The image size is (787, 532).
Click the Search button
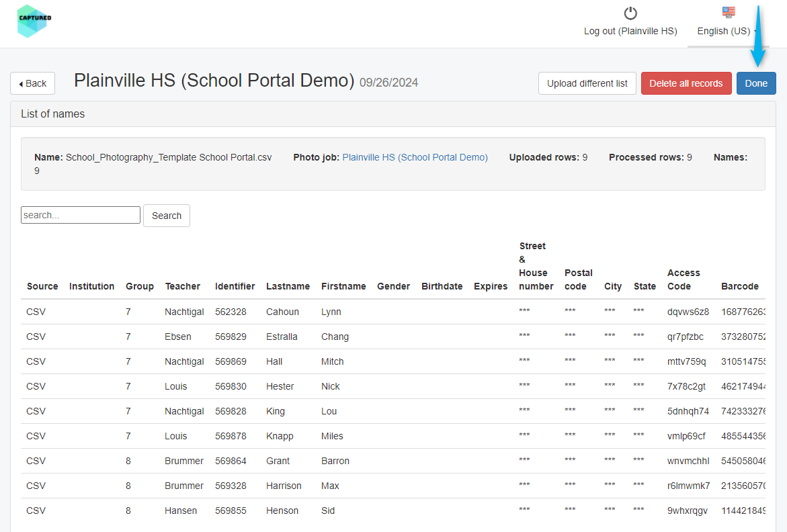167,216
